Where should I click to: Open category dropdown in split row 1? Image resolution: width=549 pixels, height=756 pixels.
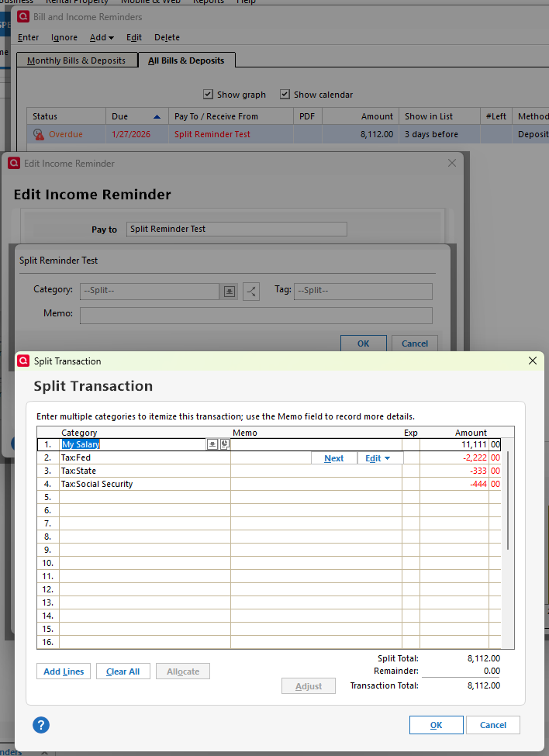tap(212, 444)
